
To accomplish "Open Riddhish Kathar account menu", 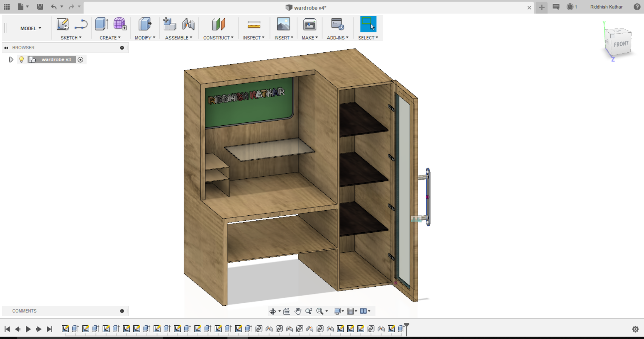I will click(x=606, y=7).
